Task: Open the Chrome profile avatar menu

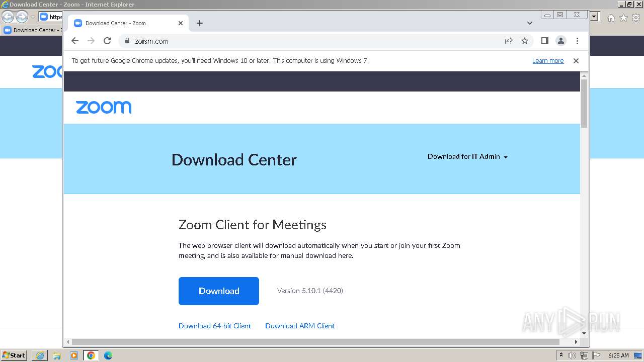Action: pyautogui.click(x=561, y=41)
